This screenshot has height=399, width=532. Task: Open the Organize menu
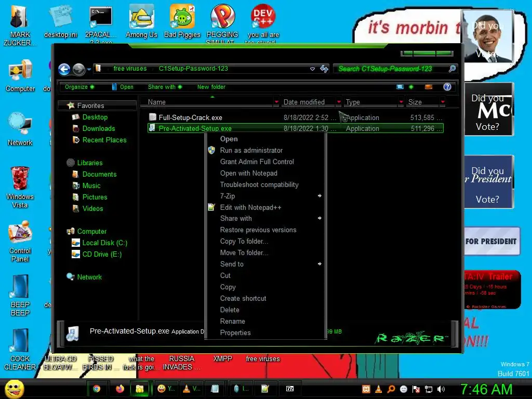[79, 87]
